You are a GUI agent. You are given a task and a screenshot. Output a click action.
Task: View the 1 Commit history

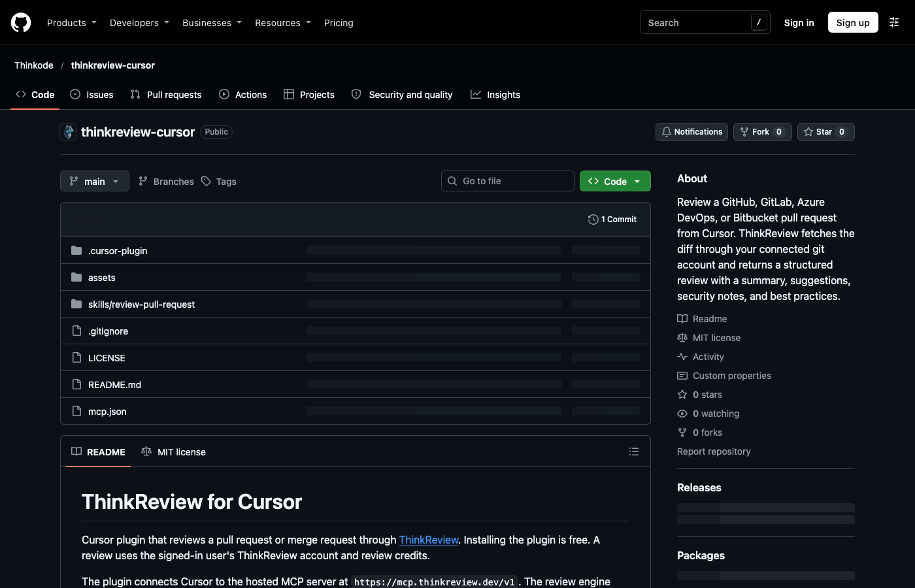[612, 220]
